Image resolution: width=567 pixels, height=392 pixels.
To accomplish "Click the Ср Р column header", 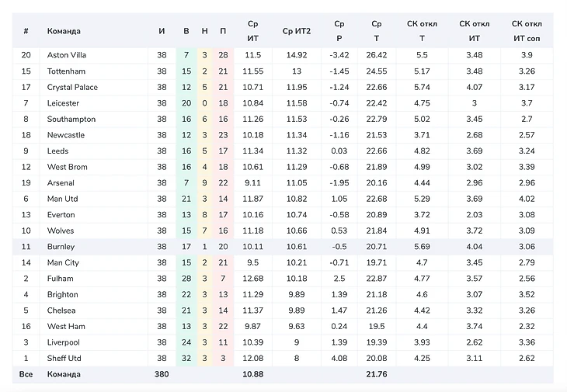I will [x=338, y=30].
